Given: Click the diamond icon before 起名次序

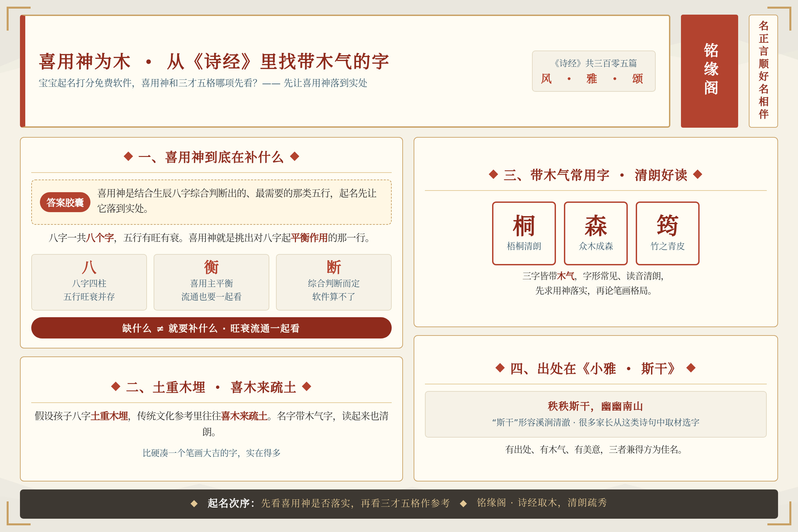Looking at the screenshot, I should coord(194,503).
